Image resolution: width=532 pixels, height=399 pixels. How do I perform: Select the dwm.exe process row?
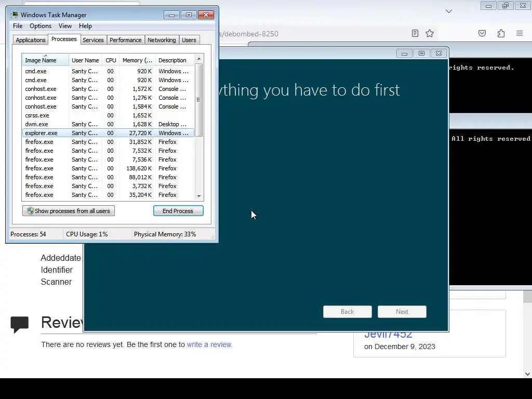click(x=108, y=124)
